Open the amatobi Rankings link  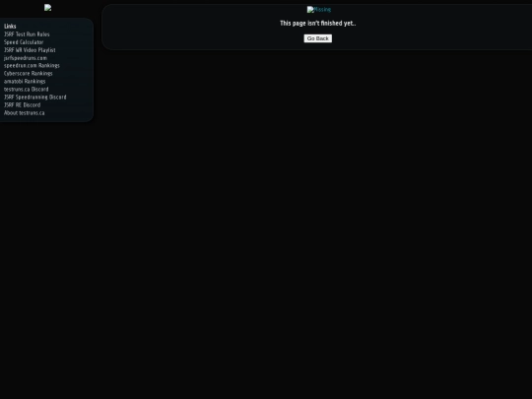pyautogui.click(x=25, y=82)
